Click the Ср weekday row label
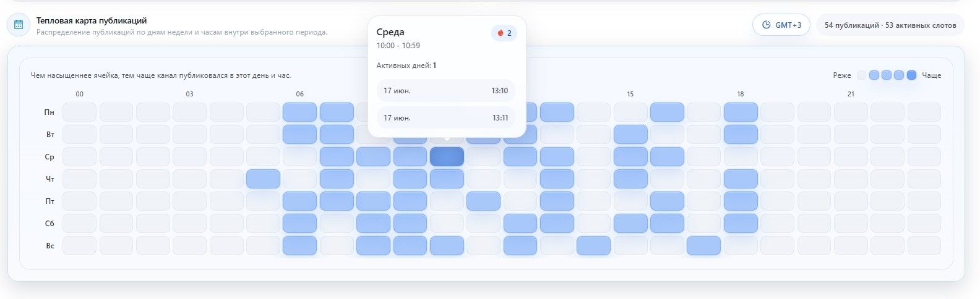Viewport: 980px width, 299px height. click(x=49, y=157)
